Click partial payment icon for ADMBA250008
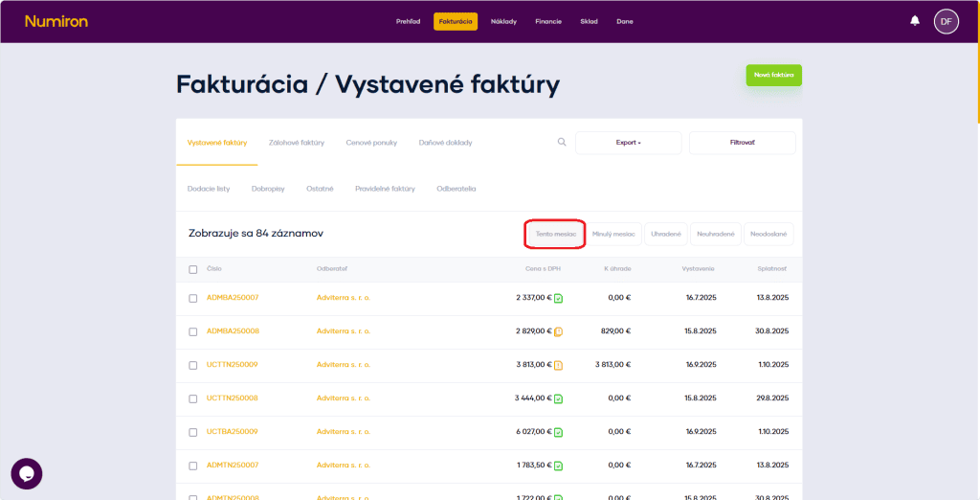The width and height of the screenshot is (980, 500). pos(558,331)
